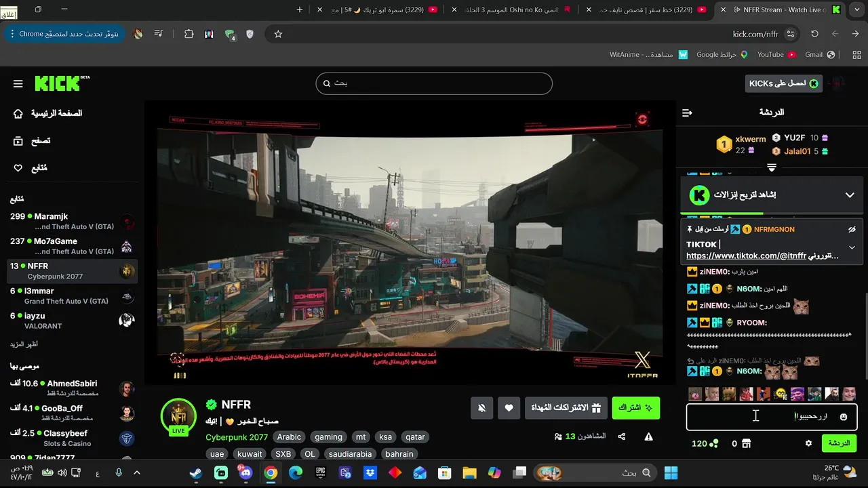
Task: Click the cat emote in zINEMO's message
Action: click(x=801, y=306)
